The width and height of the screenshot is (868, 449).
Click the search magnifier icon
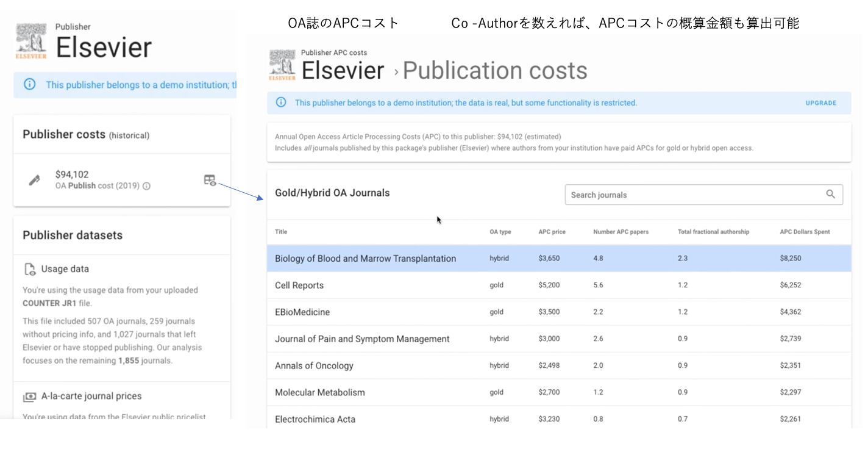click(831, 195)
